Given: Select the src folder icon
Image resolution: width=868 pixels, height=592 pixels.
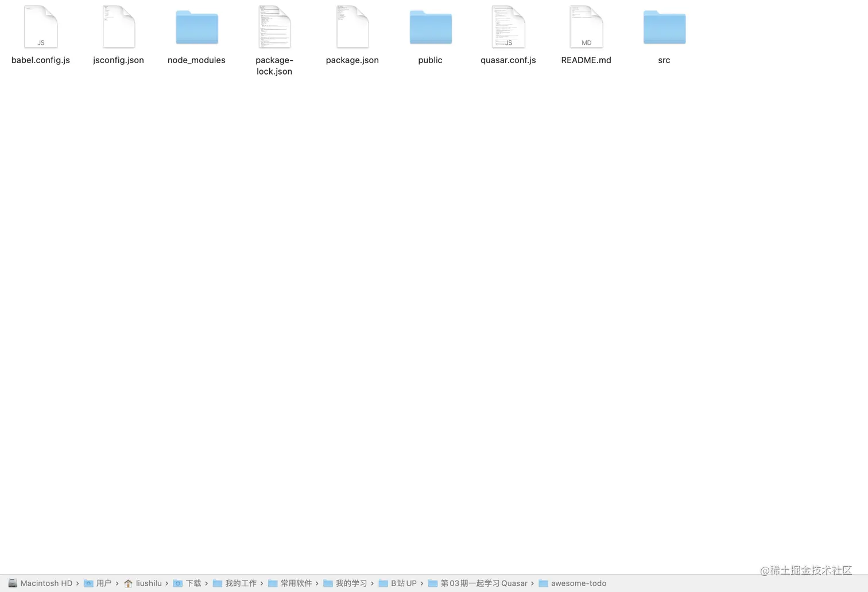Looking at the screenshot, I should 664,27.
